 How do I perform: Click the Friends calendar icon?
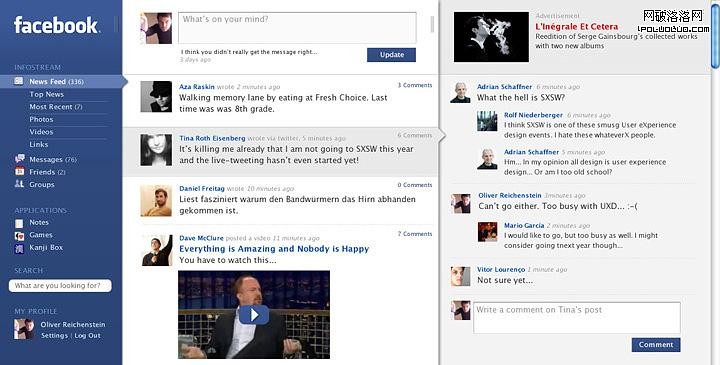click(19, 172)
